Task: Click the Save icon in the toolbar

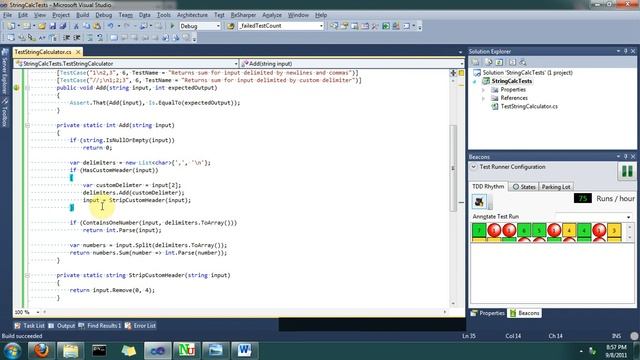Action: tap(53, 26)
